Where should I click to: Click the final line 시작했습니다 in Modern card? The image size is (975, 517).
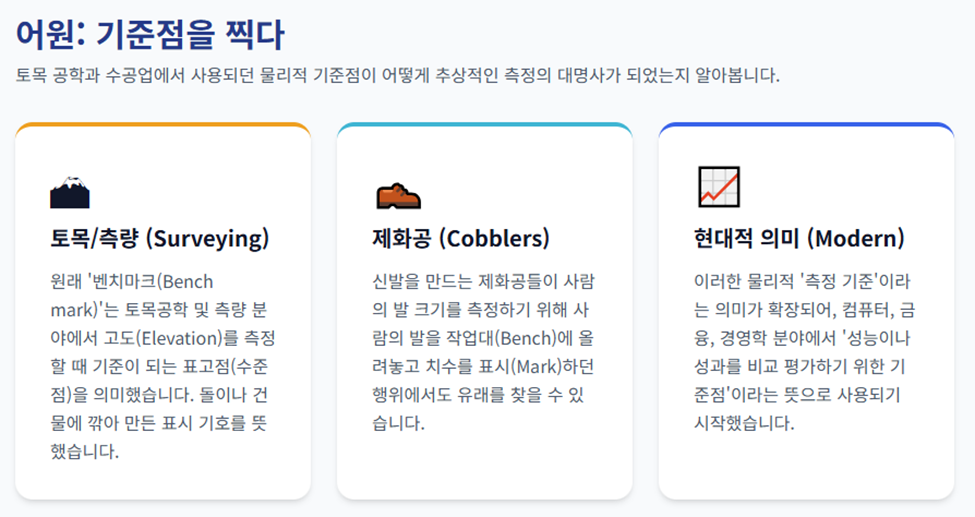(x=744, y=423)
